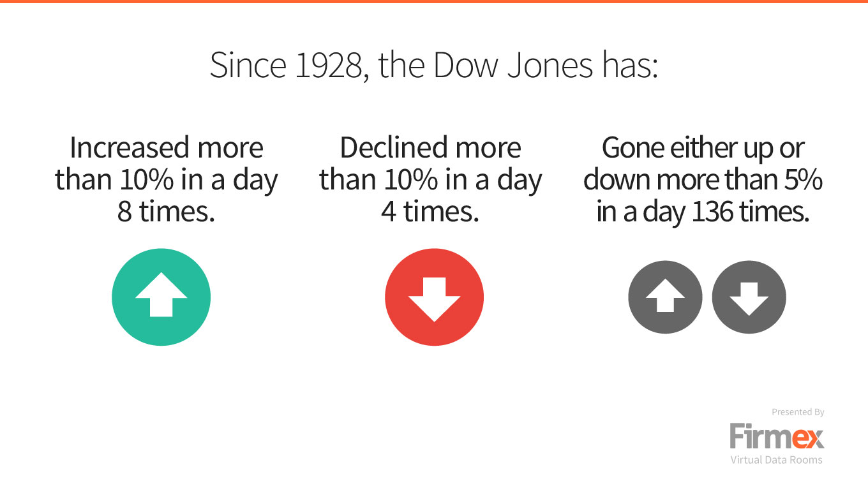
Task: Click 'than 10% in a day' under Declined
Action: (x=430, y=181)
